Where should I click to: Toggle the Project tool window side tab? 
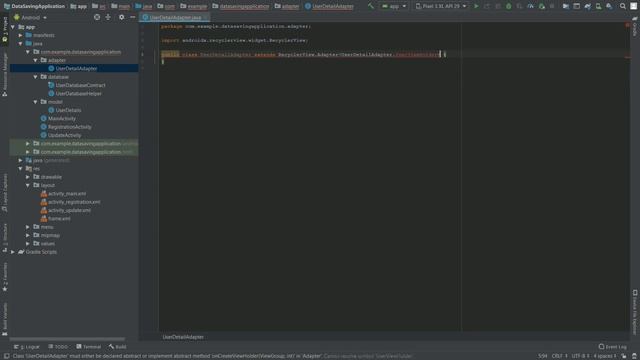coord(4,30)
